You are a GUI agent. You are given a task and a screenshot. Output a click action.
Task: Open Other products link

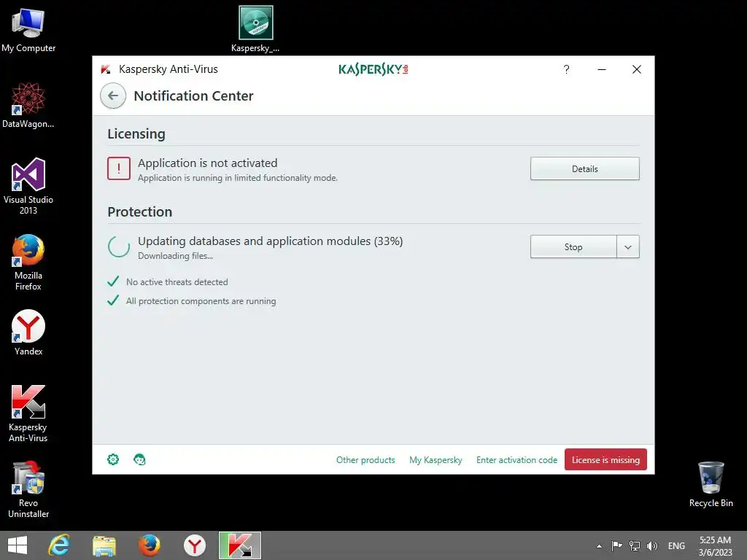365,460
